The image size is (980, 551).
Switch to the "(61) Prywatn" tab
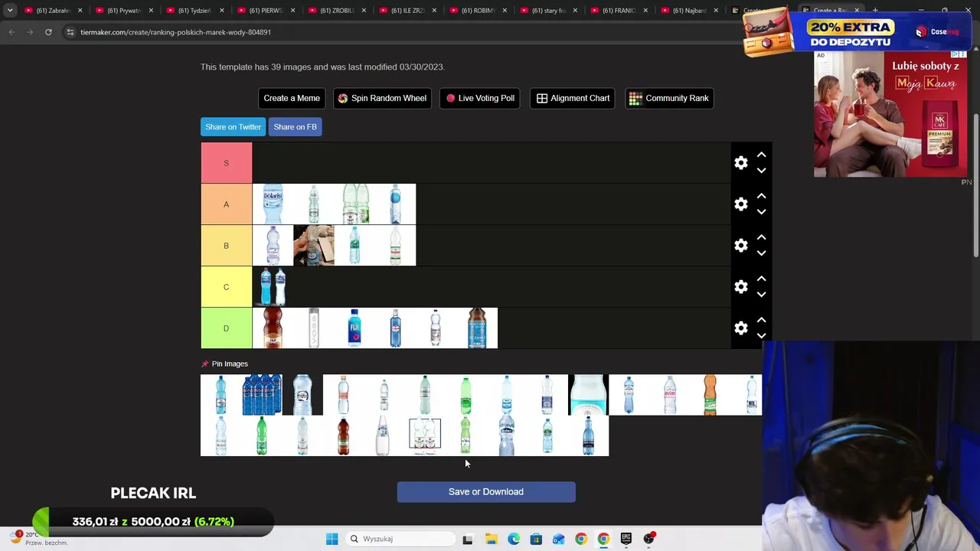[x=123, y=11]
